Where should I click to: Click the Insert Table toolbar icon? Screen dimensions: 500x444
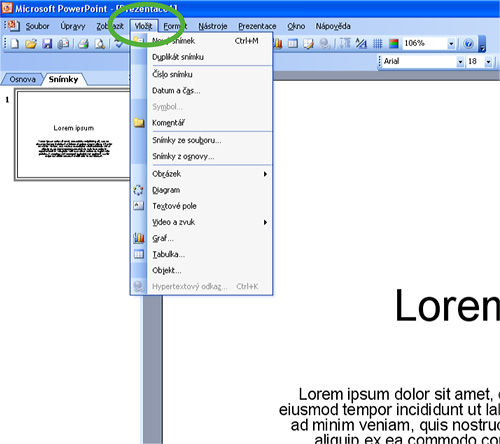click(293, 44)
